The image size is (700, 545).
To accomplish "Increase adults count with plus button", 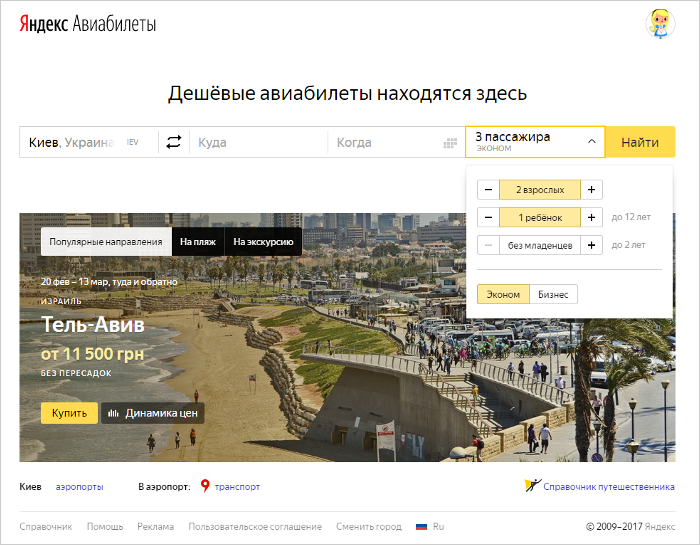I will pyautogui.click(x=592, y=190).
